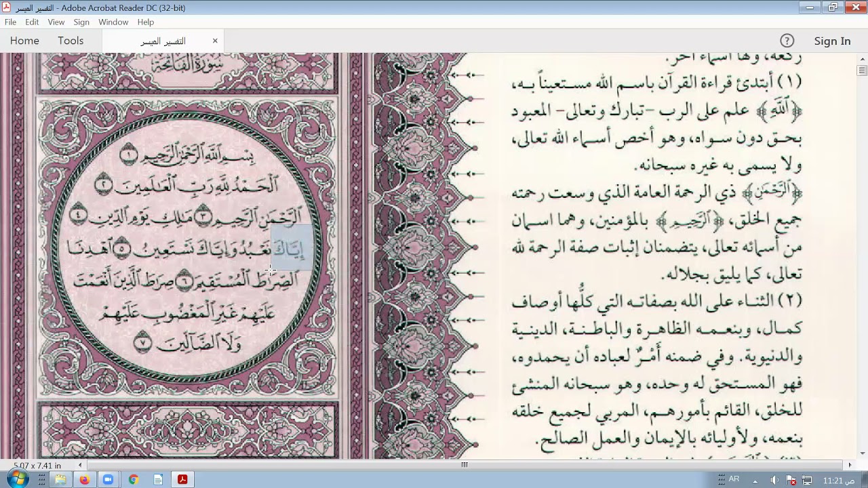868x488 pixels.
Task: Click the Adobe Acrobat icon in title bar
Action: point(6,7)
